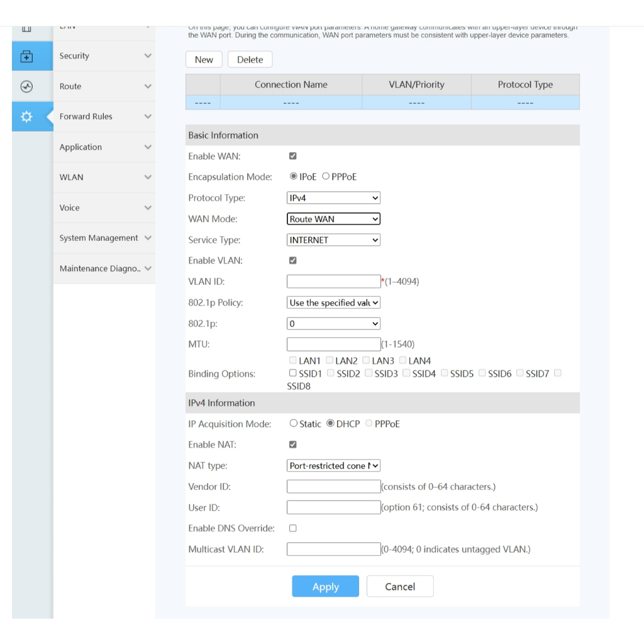
Task: Click the pulse monitor sidebar icon
Action: (26, 87)
